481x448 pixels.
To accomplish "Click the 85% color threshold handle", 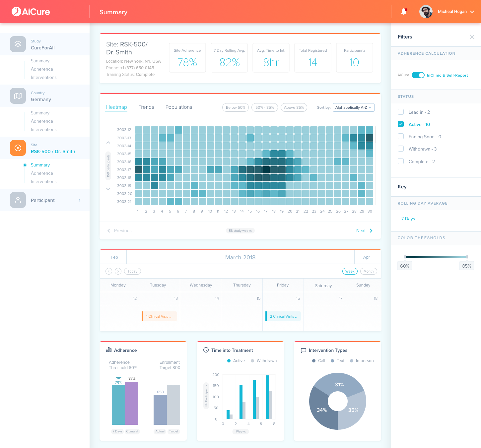I will [x=467, y=257].
